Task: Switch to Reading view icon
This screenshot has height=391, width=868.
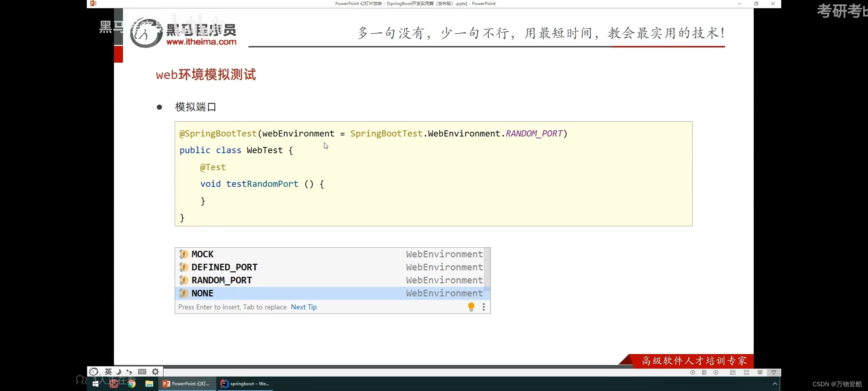Action: (760, 372)
